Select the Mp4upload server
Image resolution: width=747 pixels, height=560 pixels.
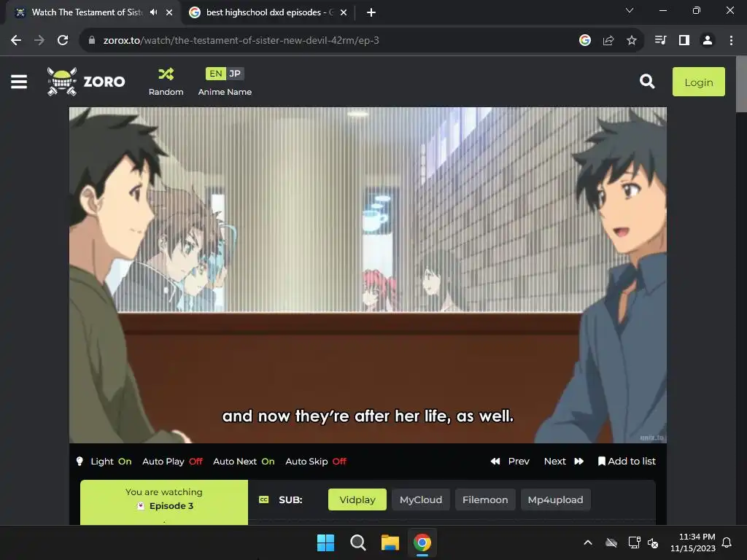pos(555,499)
